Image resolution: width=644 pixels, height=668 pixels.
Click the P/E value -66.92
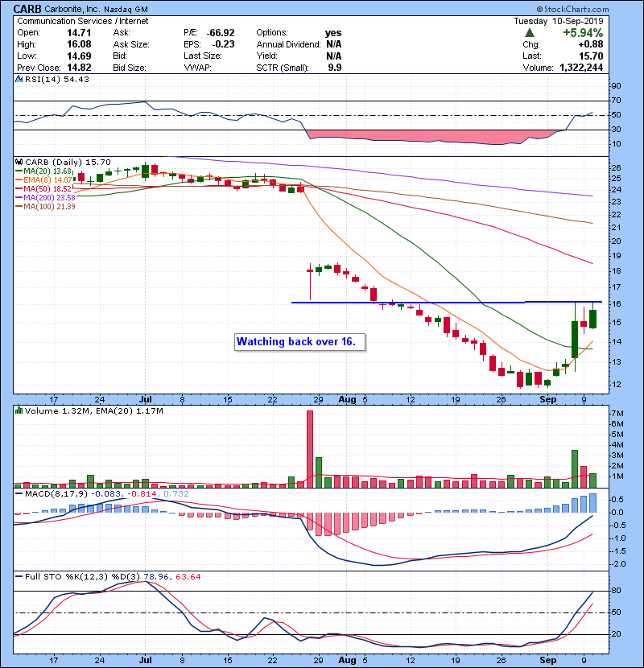click(x=221, y=33)
